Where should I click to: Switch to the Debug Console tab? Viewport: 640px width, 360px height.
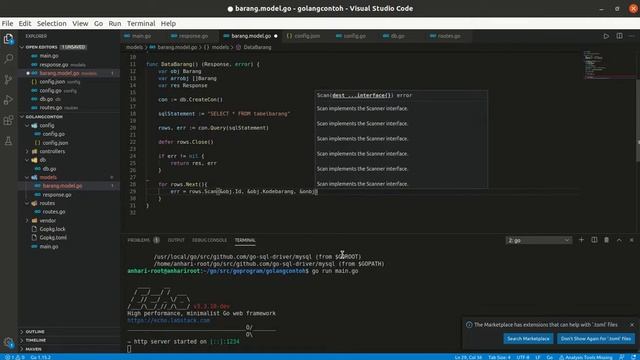(x=209, y=240)
